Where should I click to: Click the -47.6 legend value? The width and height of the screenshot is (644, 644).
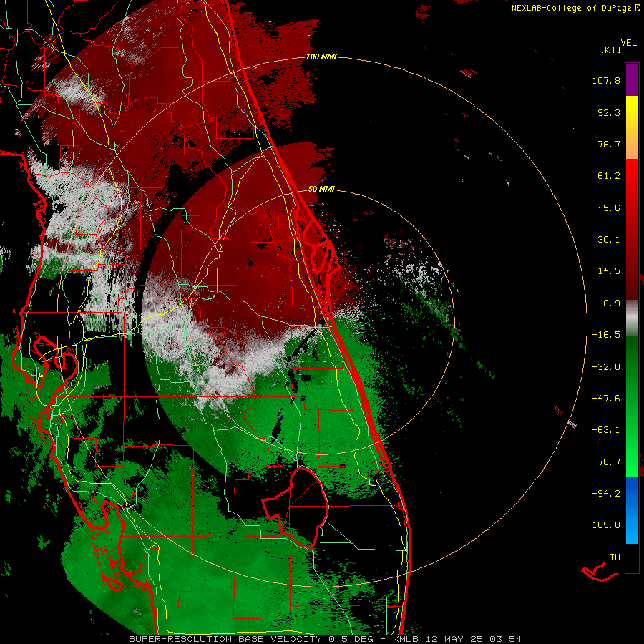(606, 399)
